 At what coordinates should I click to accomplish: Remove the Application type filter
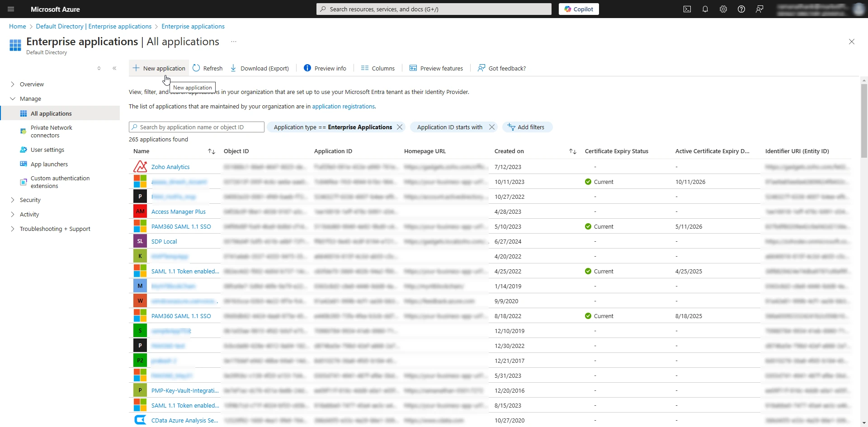400,127
